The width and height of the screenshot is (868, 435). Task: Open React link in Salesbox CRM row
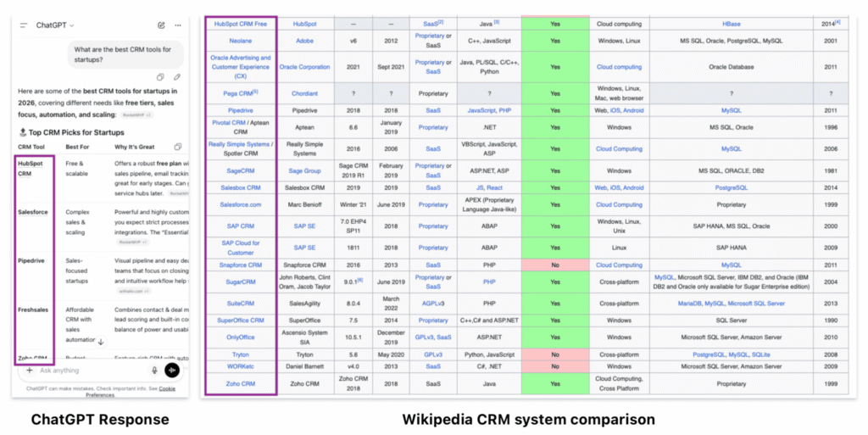[494, 187]
